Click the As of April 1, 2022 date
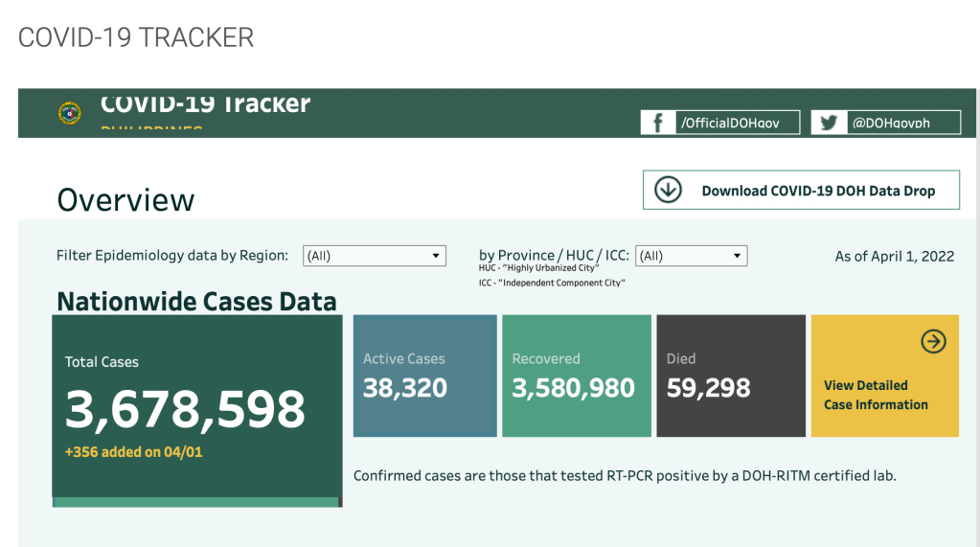Viewport: 980px width, 547px height. point(894,256)
